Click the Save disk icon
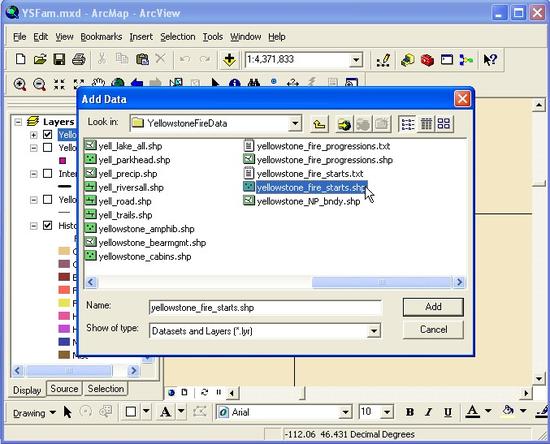 59,59
